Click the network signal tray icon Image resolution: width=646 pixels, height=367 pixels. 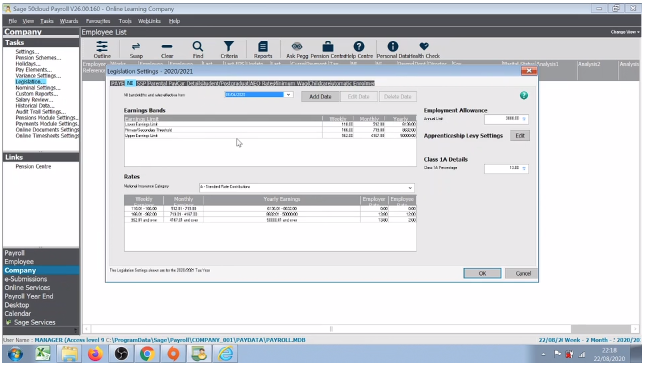(x=582, y=354)
